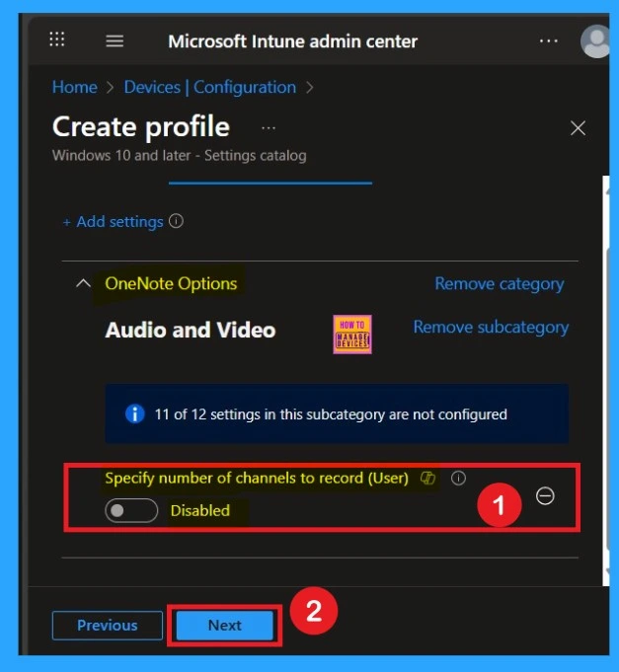
Task: Click the info icon in settings banner
Action: (134, 414)
